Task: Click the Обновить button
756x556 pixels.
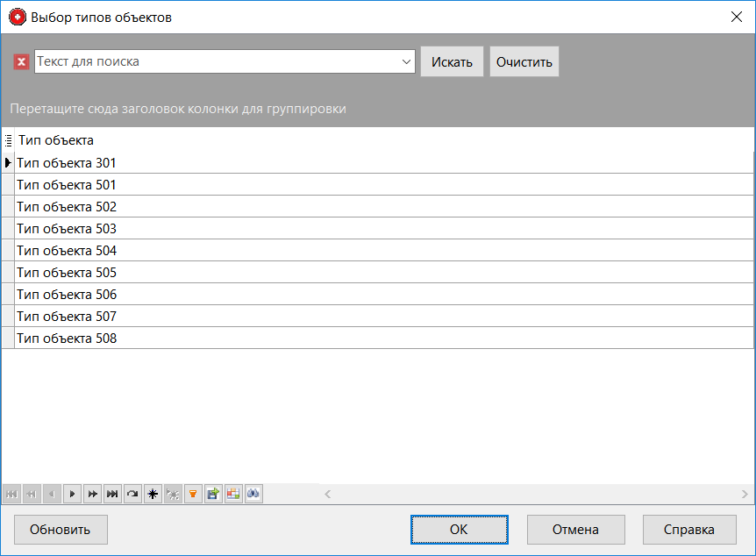Action: 61,530
